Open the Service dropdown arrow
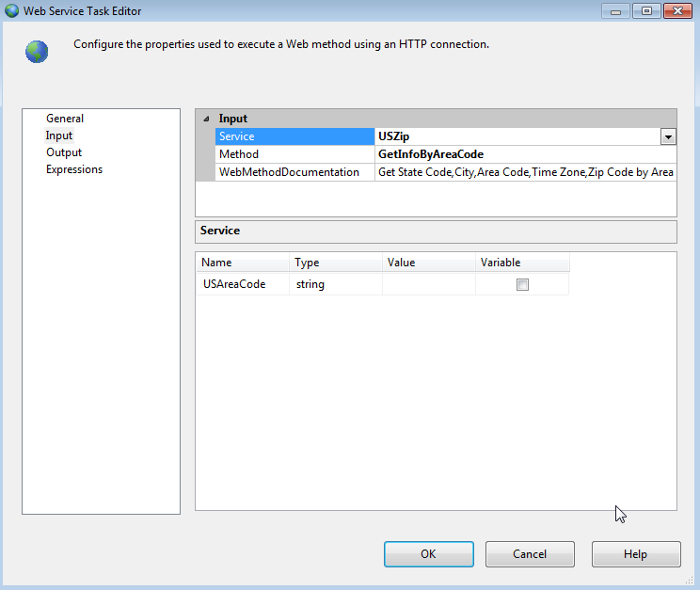Viewport: 700px width, 590px height. point(668,136)
